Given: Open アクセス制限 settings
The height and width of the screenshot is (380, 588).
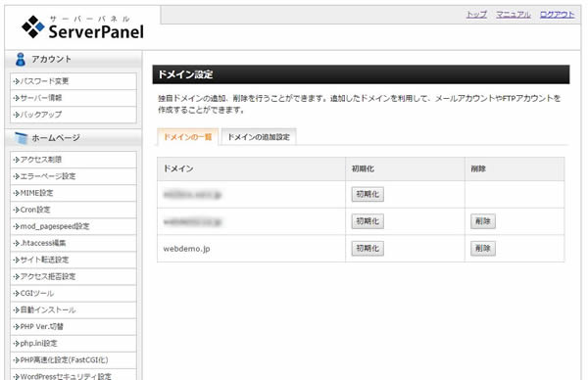Looking at the screenshot, I should [x=73, y=160].
